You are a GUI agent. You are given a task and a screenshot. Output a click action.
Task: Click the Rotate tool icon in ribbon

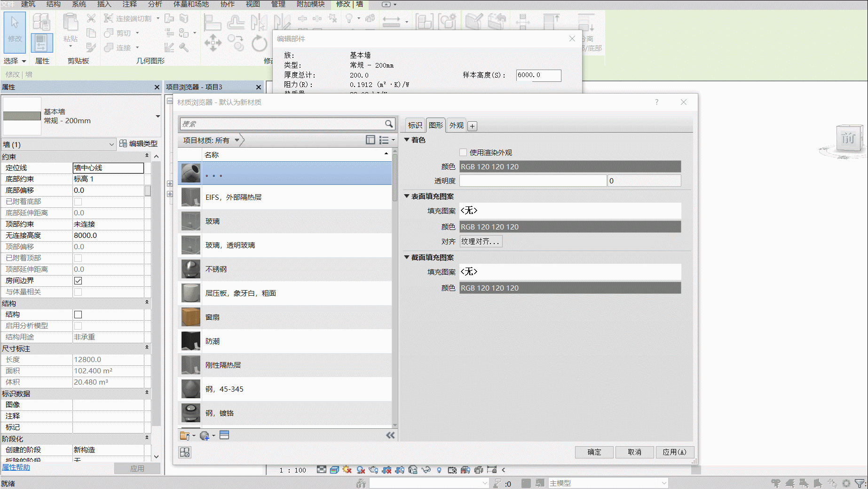[x=259, y=43]
